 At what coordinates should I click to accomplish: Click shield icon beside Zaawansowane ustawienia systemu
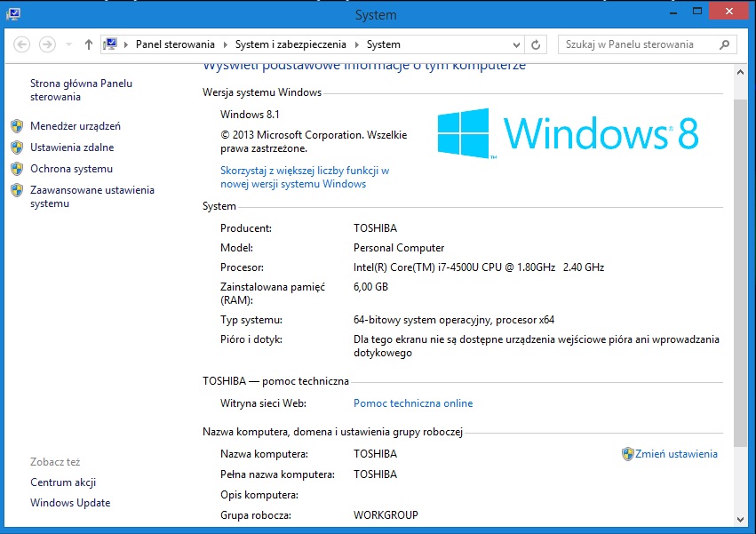pos(17,190)
